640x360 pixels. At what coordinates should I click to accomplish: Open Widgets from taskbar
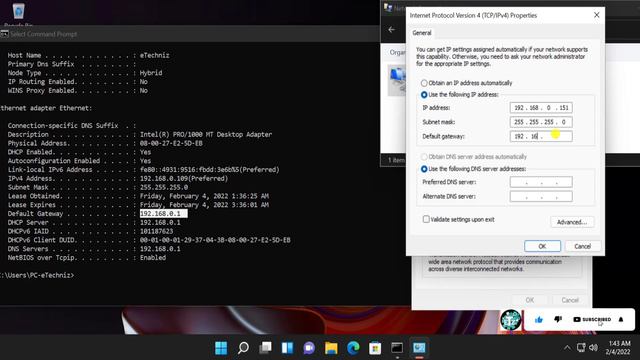(287, 348)
